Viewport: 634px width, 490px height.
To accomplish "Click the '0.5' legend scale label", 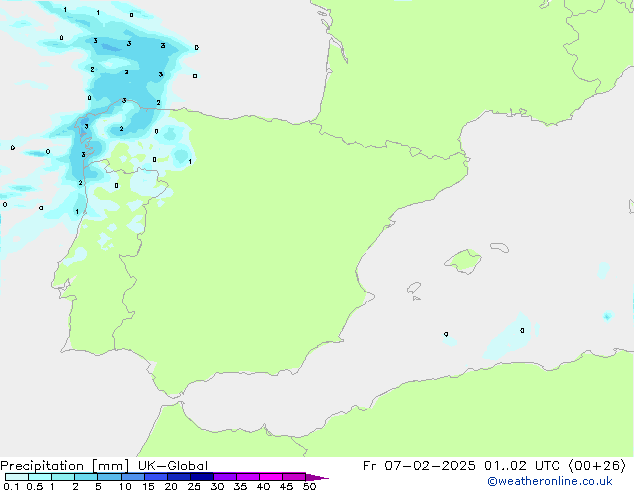I will [x=34, y=486].
